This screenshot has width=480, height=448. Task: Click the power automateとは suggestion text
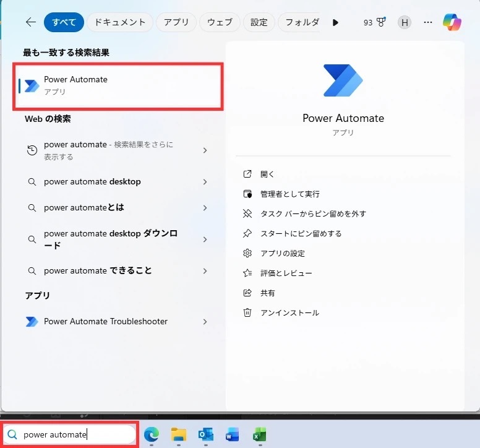(84, 208)
